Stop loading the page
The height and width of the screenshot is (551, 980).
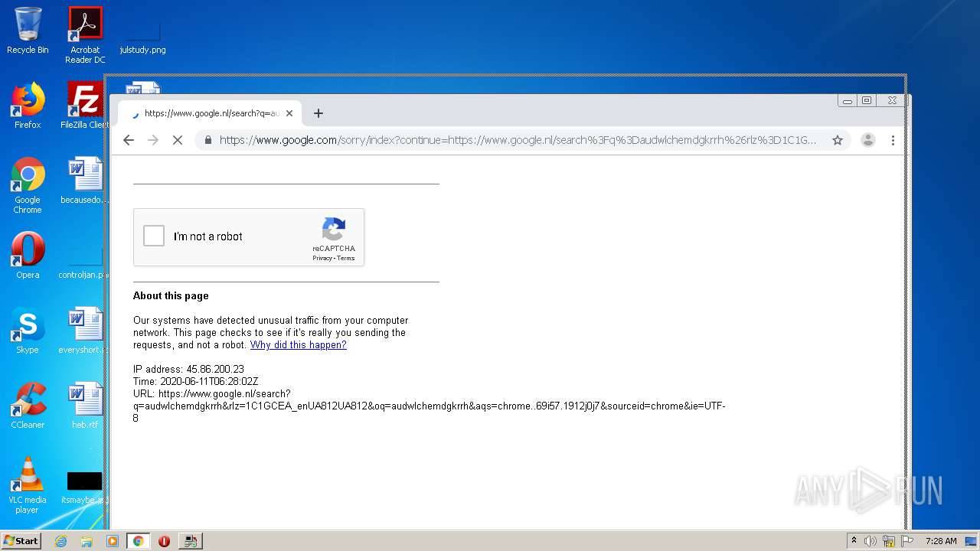click(x=177, y=140)
